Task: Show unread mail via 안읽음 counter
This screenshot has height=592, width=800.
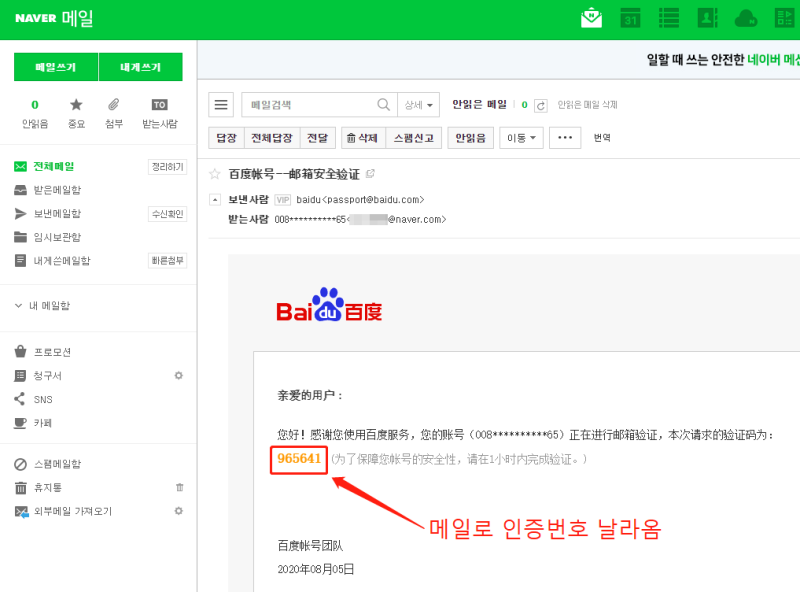Action: pyautogui.click(x=35, y=113)
